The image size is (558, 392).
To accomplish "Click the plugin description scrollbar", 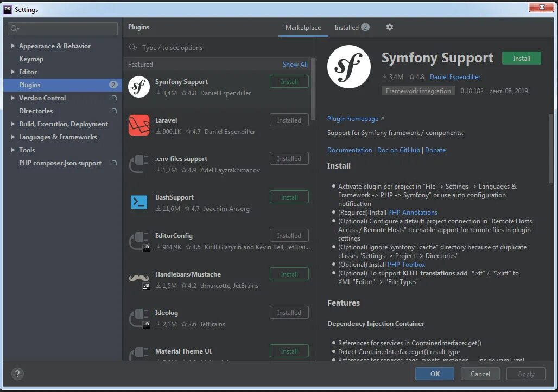I will [551, 149].
